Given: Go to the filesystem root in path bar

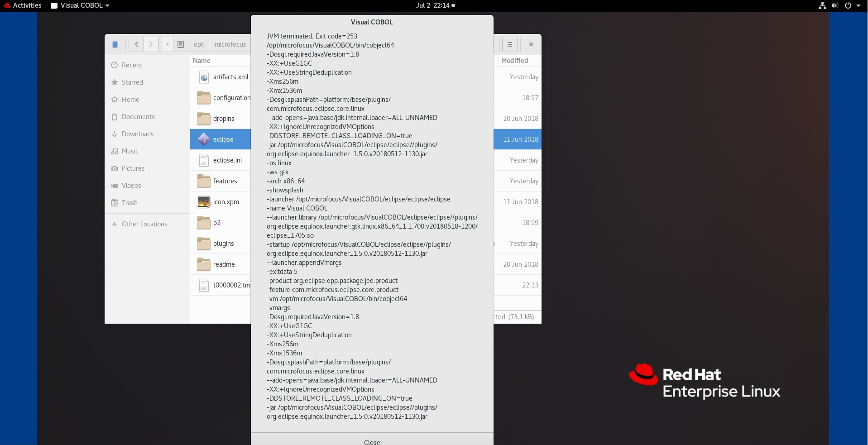Looking at the screenshot, I should coord(181,44).
